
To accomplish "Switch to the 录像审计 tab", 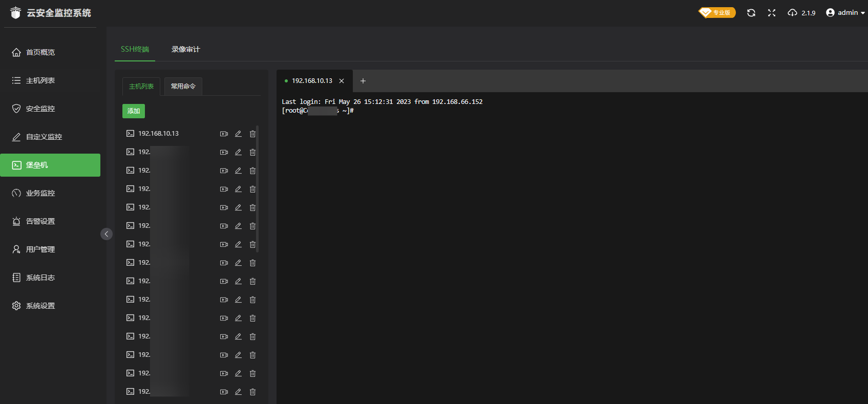I will (x=185, y=49).
